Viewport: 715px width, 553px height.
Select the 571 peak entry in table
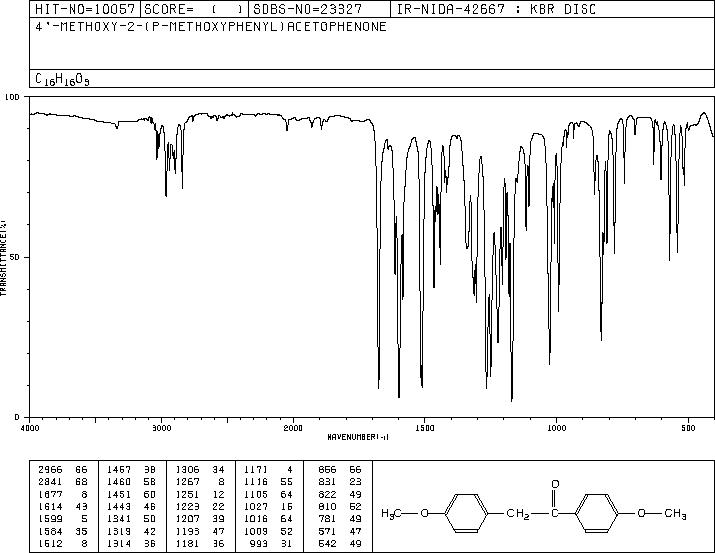340,532
